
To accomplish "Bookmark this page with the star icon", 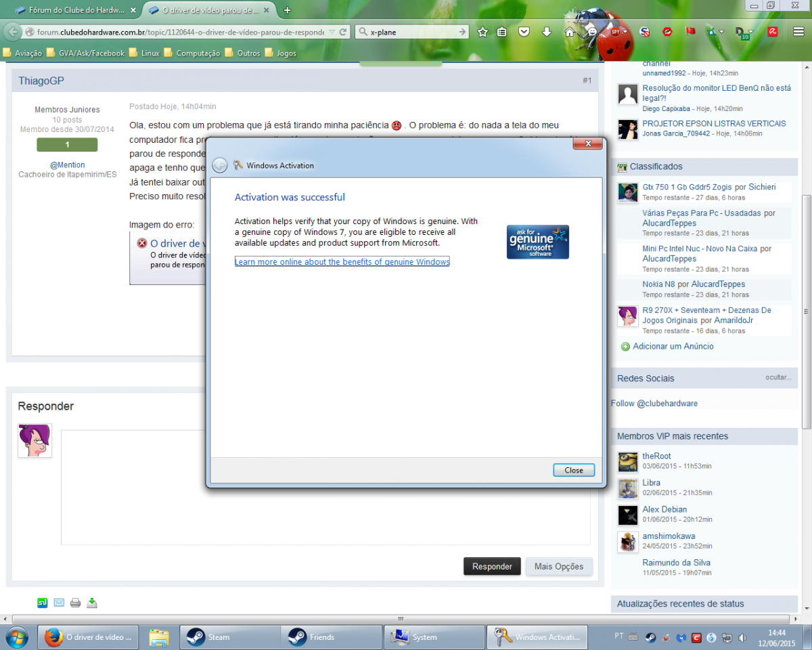I will click(482, 32).
